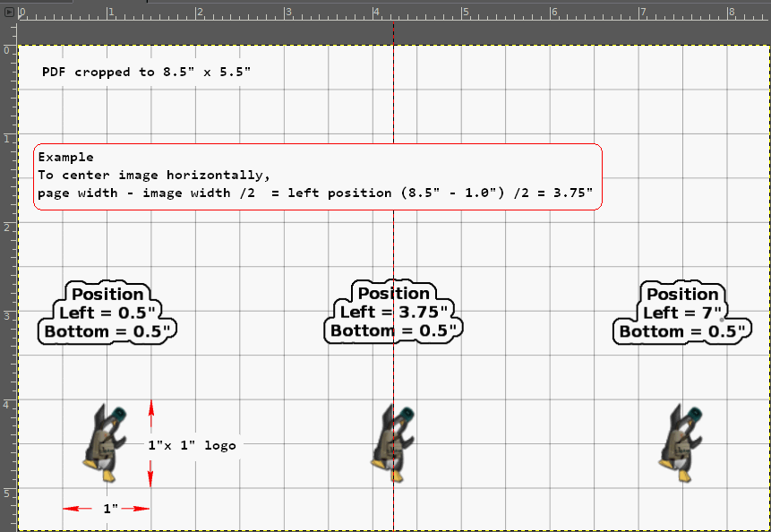
Task: Click the left-pointing red arrow under left logo
Action: pos(77,509)
